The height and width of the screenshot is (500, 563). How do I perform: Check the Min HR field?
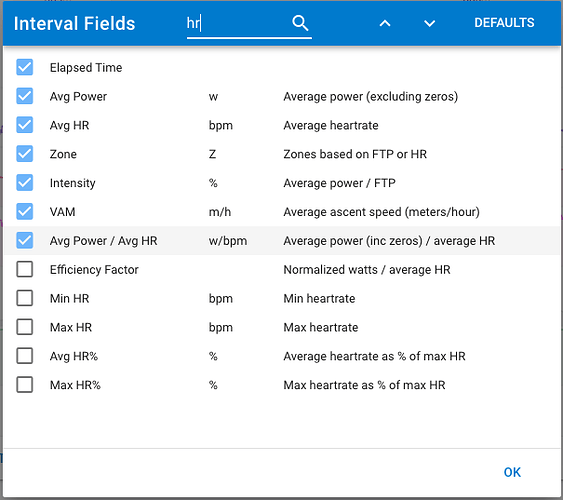pyautogui.click(x=24, y=298)
